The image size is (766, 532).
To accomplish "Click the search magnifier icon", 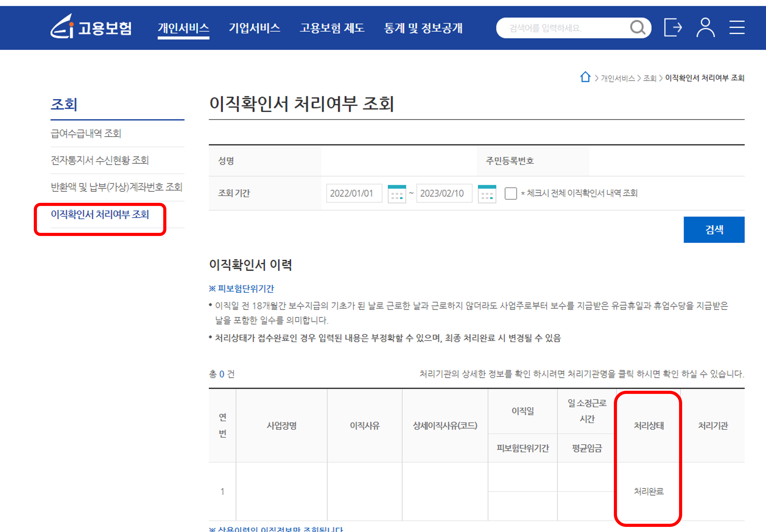I will (637, 28).
